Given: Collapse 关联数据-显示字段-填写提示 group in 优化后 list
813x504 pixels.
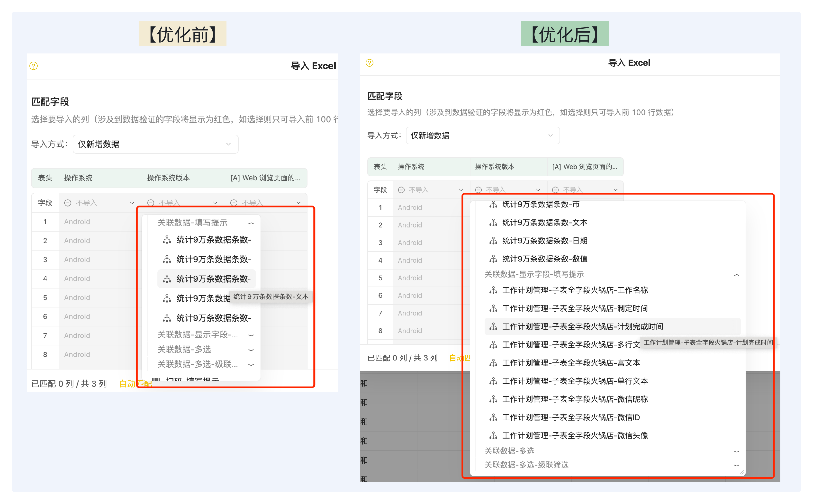Looking at the screenshot, I should point(736,275).
